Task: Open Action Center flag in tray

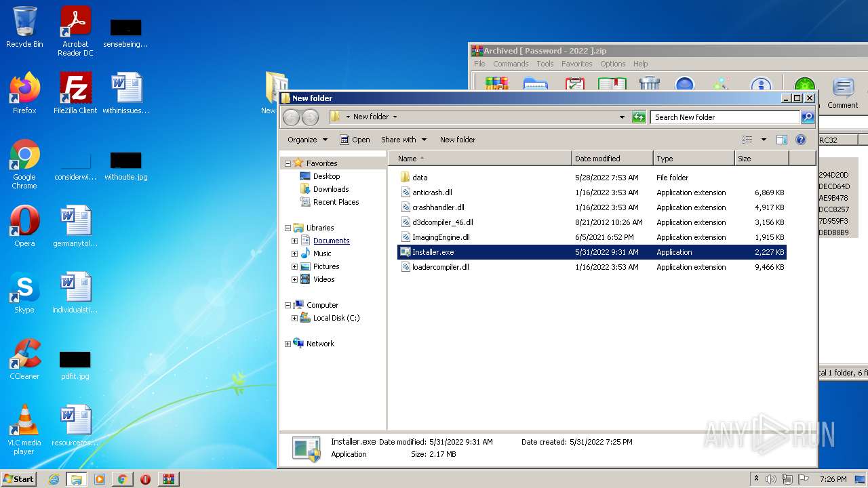Action: [804, 479]
